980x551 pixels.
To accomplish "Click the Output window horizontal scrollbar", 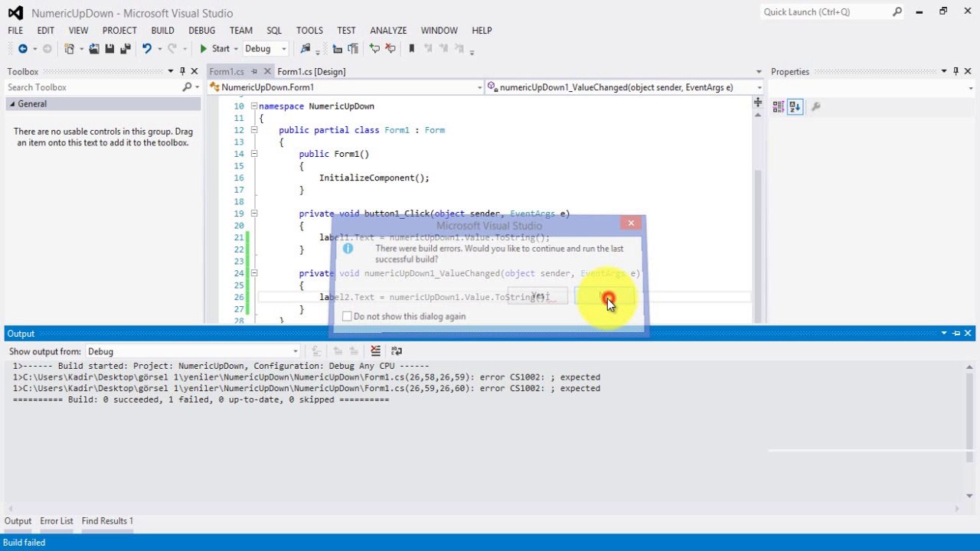I will coord(485,509).
